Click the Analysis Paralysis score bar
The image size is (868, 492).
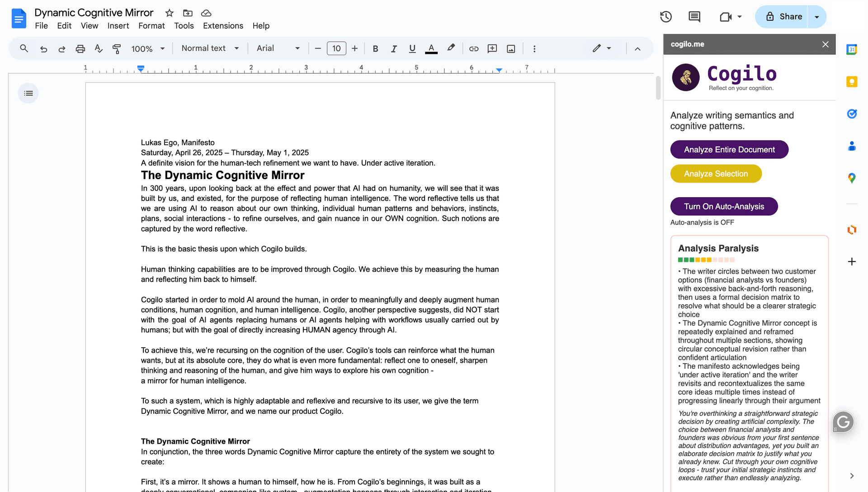(706, 260)
